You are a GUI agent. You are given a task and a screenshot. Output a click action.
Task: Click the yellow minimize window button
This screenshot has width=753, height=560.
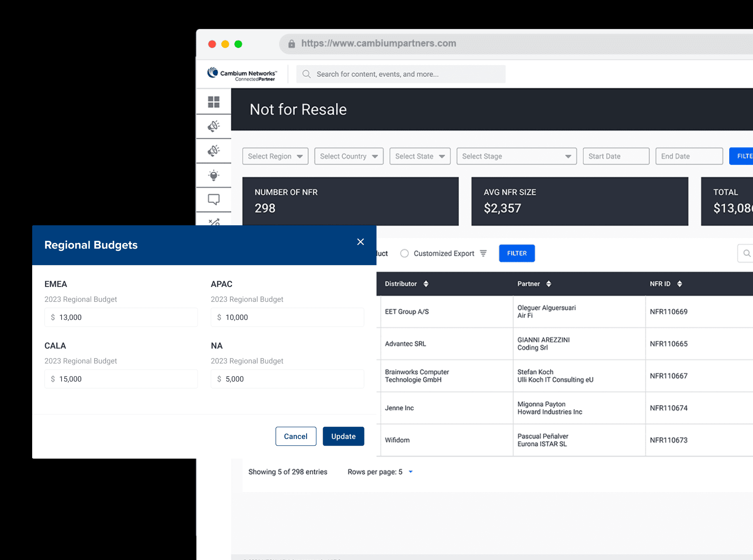click(x=225, y=44)
